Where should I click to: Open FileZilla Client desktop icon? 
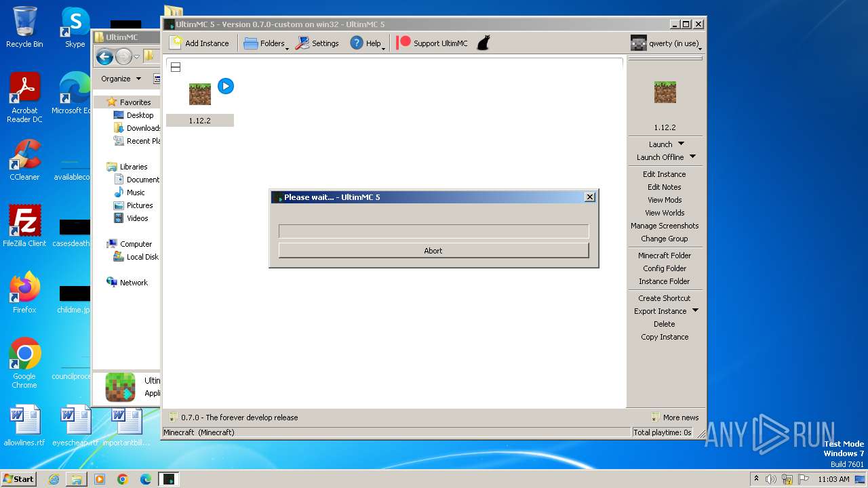point(24,226)
